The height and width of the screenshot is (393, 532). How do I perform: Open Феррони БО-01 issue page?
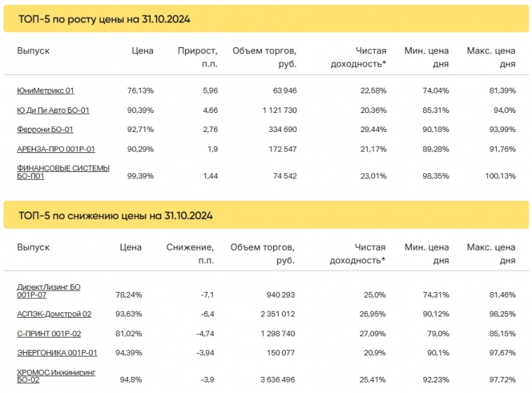coord(45,130)
